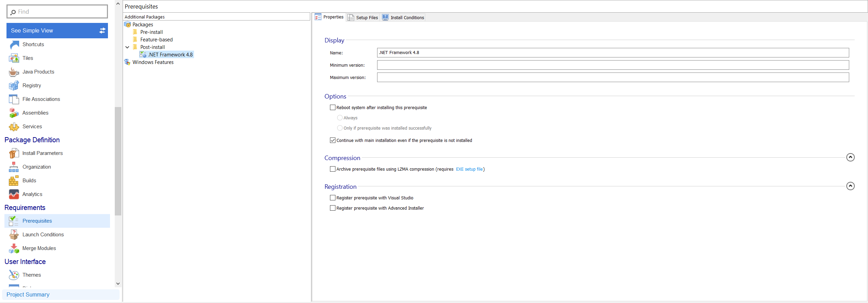Collapse the Post-install tree node

(x=127, y=47)
